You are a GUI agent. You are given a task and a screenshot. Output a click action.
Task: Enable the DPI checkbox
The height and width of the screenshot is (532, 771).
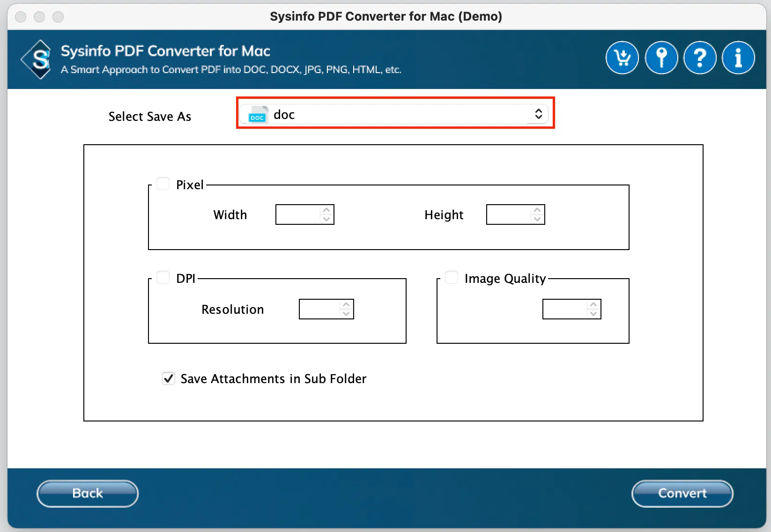pos(163,277)
